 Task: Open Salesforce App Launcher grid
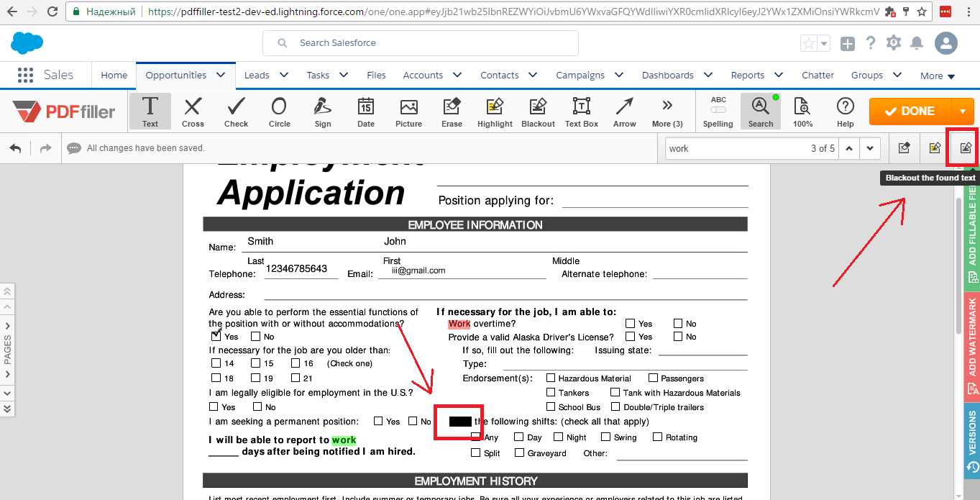[25, 75]
